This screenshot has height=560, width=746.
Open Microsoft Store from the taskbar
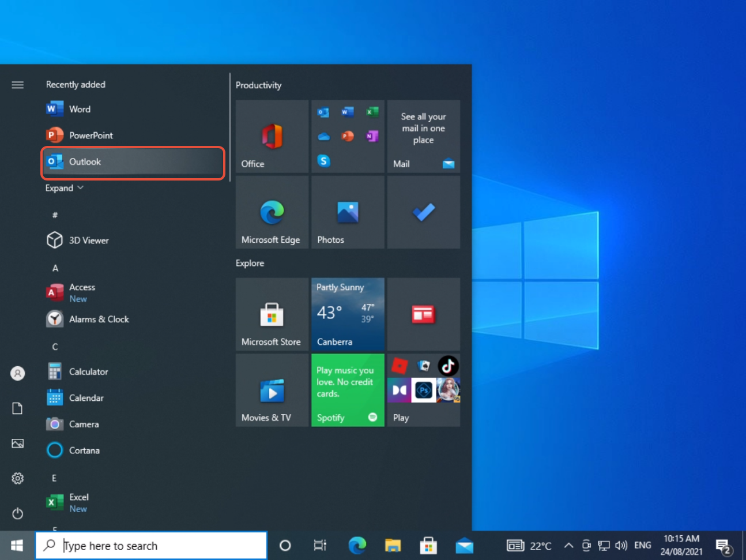coord(428,546)
